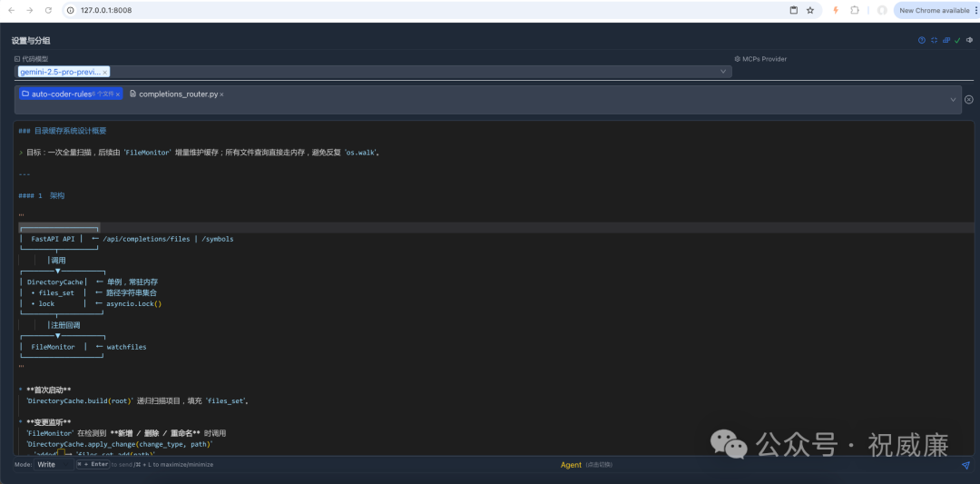Click the blue help question mark icon
The width and height of the screenshot is (980, 484).
point(921,40)
